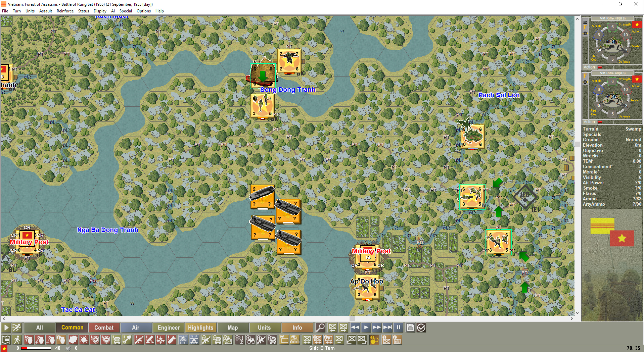Viewport: 644px width, 352px height.
Task: Toggle the hex binoculars visibility highlight
Action: (x=250, y=340)
